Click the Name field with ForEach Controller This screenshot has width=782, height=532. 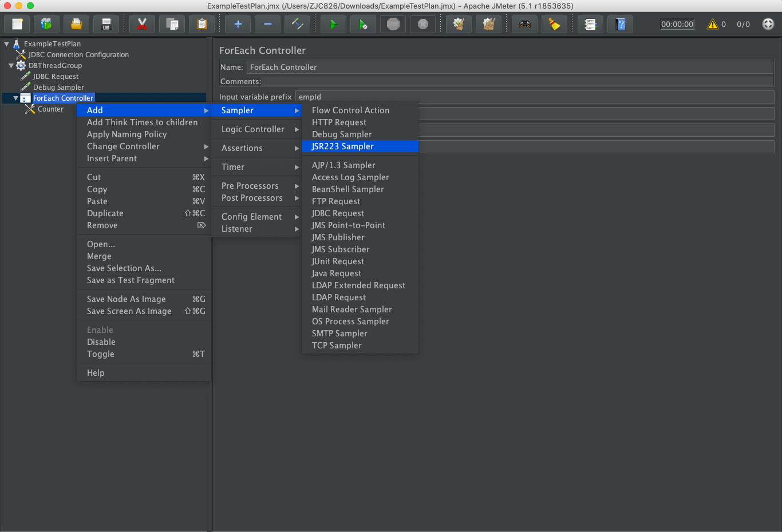coord(510,67)
